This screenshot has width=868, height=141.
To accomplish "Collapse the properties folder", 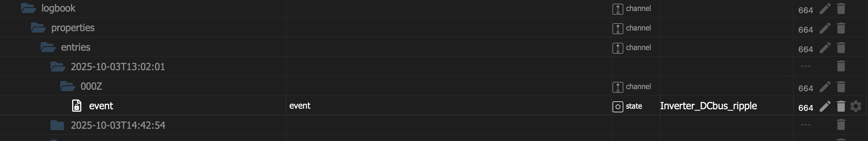I will [38, 28].
